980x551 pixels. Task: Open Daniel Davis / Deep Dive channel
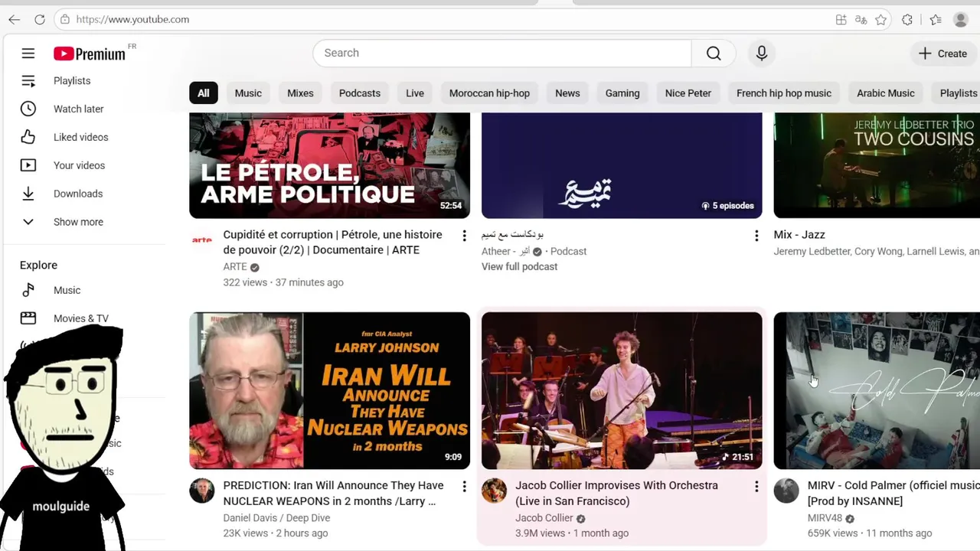[x=277, y=518]
